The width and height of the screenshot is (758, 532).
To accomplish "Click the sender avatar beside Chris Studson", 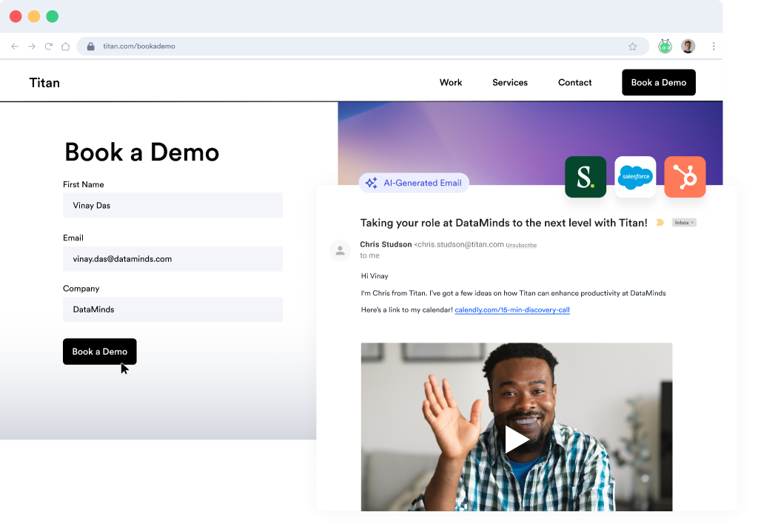I will pos(340,250).
